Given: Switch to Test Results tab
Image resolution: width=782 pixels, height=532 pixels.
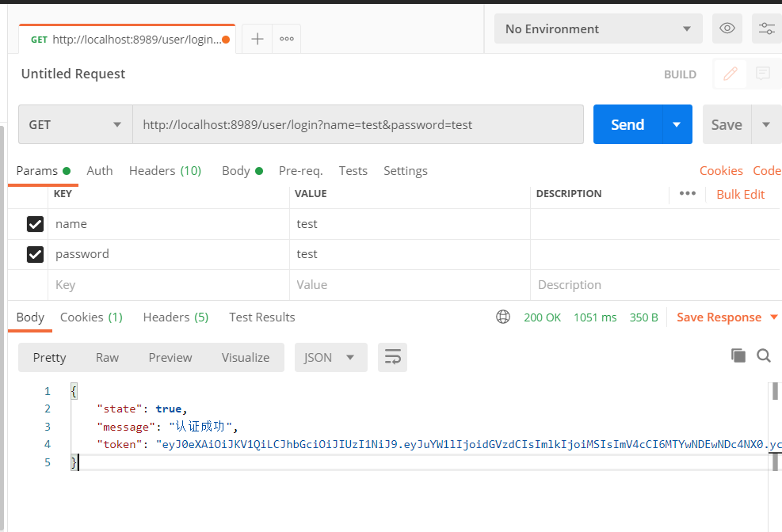Looking at the screenshot, I should click(261, 317).
